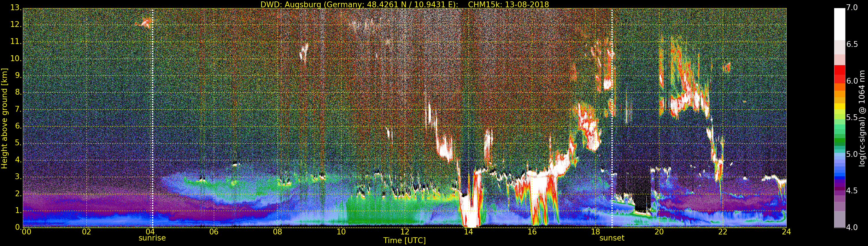The width and height of the screenshot is (868, 246).
Task: Click the colorbar '4.5' value label
Action: [852, 190]
